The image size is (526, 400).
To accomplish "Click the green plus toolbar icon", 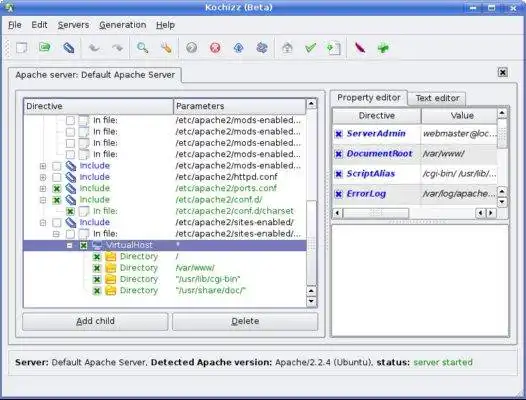I will point(383,48).
